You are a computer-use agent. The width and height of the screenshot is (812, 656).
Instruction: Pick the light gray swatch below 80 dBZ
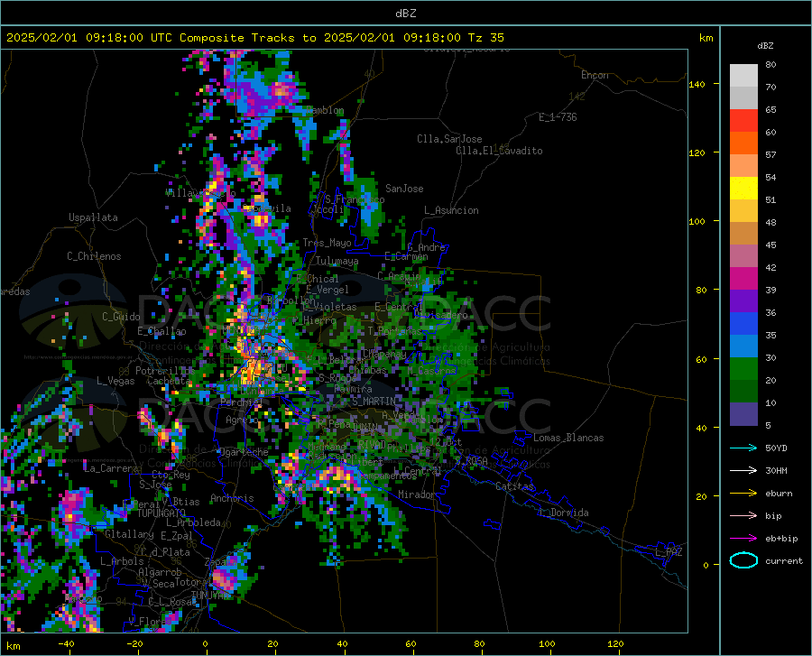point(743,75)
